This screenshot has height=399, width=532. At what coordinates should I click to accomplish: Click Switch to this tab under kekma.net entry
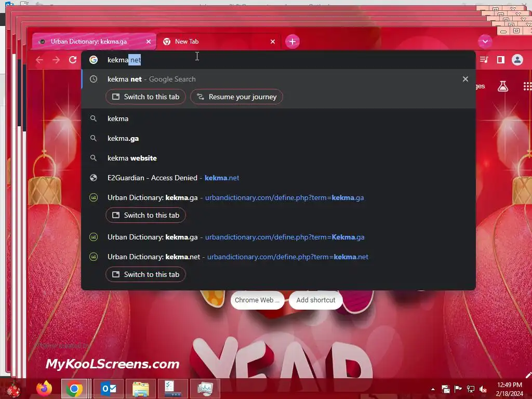(x=145, y=274)
